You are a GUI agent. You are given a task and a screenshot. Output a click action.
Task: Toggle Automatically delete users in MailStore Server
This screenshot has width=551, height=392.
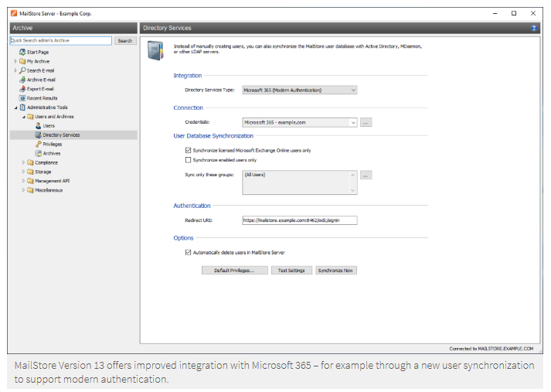(x=188, y=252)
